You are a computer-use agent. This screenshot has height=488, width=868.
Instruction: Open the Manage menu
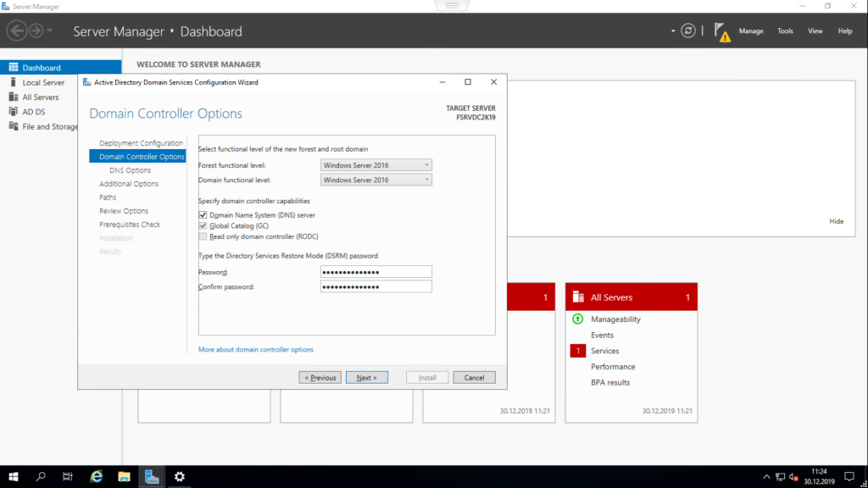(x=751, y=31)
